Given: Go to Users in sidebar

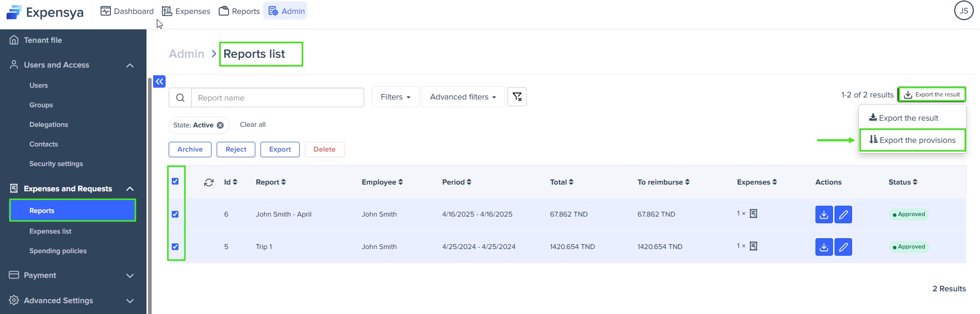Looking at the screenshot, I should point(39,85).
